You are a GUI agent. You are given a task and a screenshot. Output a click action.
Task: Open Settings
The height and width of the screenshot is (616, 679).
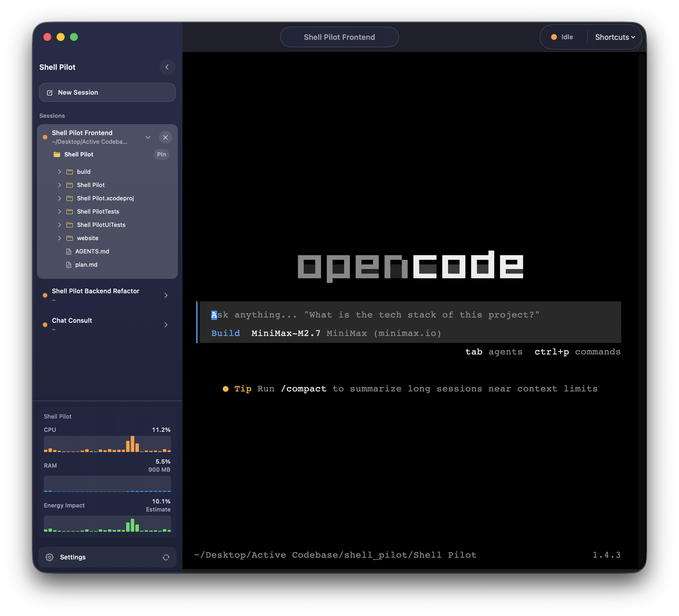107,557
